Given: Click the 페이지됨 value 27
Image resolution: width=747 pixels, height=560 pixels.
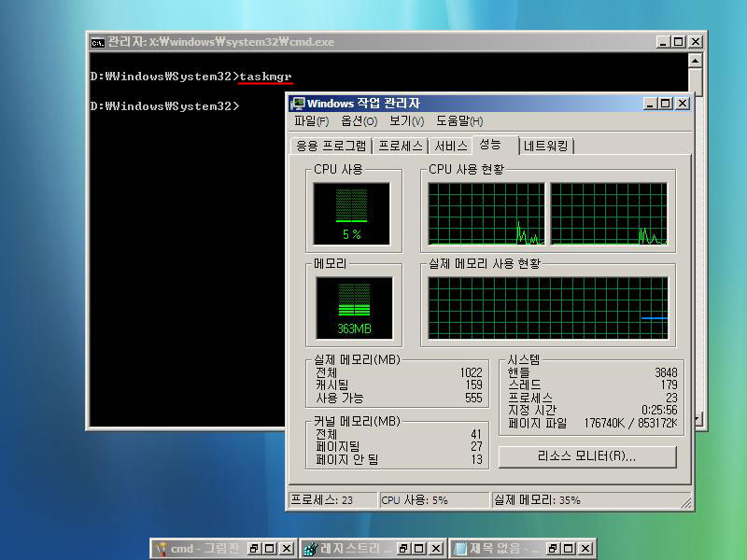Looking at the screenshot, I should click(476, 447).
